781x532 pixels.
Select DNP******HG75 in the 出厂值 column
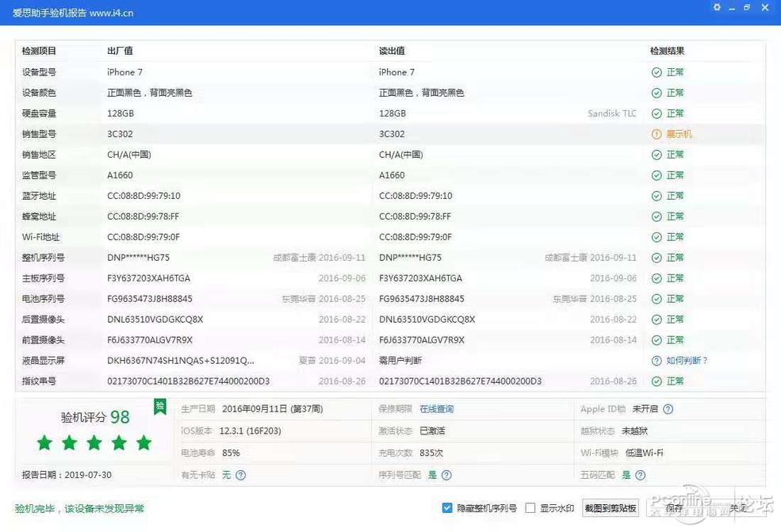coord(139,258)
